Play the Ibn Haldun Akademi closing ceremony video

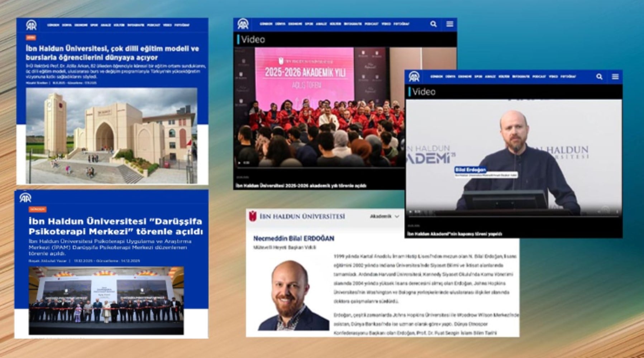tap(411, 212)
